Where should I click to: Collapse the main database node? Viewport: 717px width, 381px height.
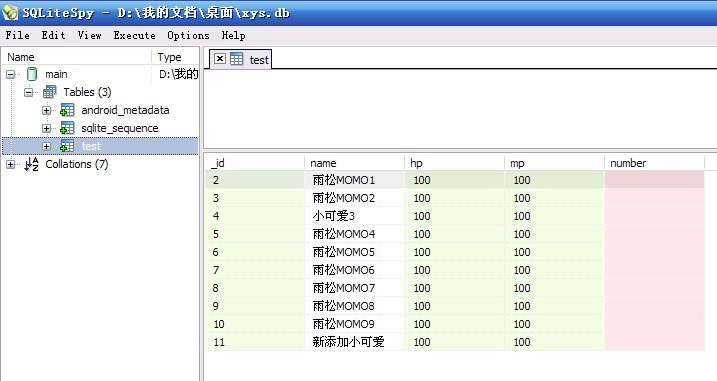point(11,74)
